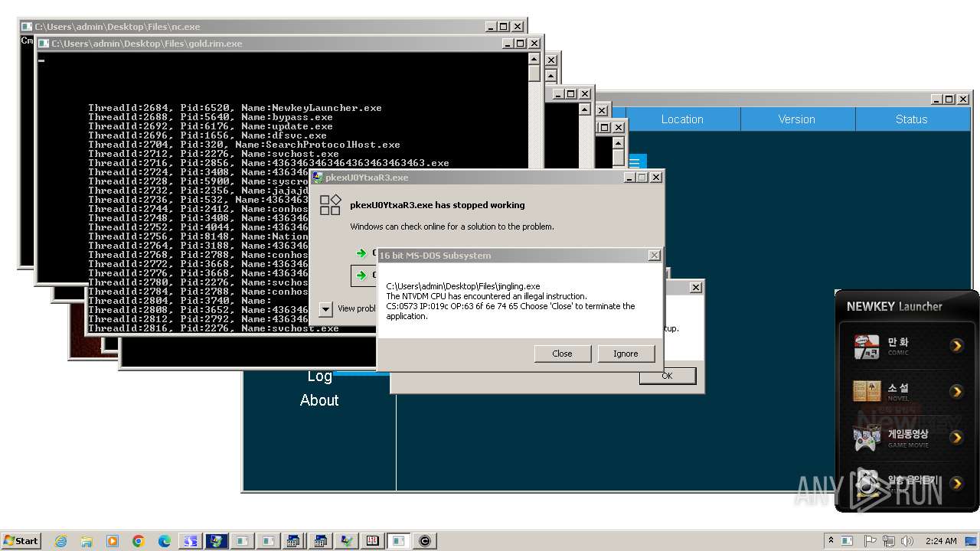Open the Log menu item in sidebar
Screen dimensions: 980x551
pos(319,376)
